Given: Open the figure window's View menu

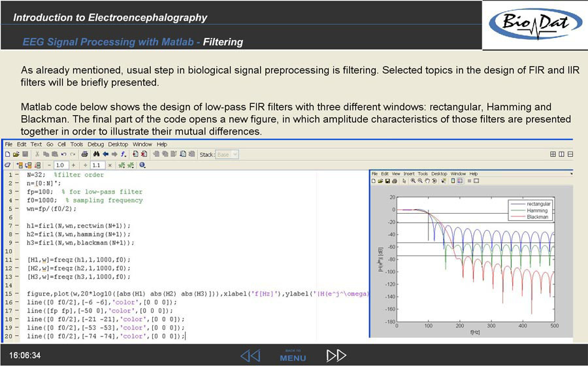Looking at the screenshot, I should [396, 174].
